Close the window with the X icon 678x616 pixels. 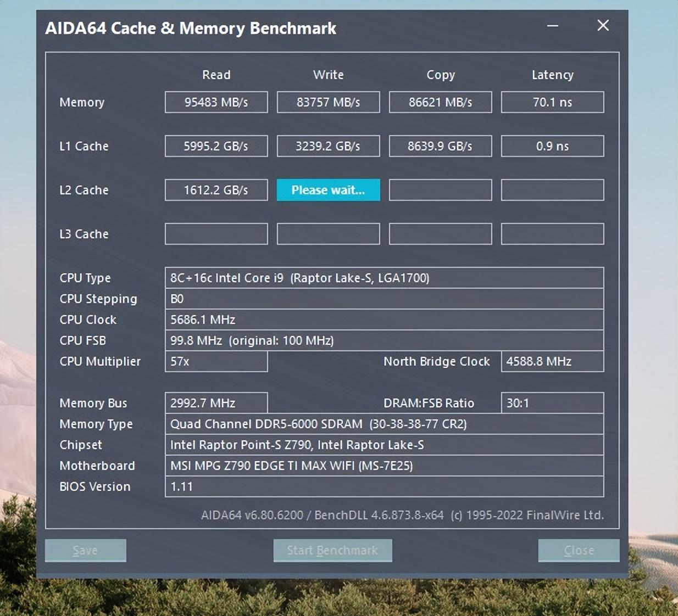coord(603,26)
